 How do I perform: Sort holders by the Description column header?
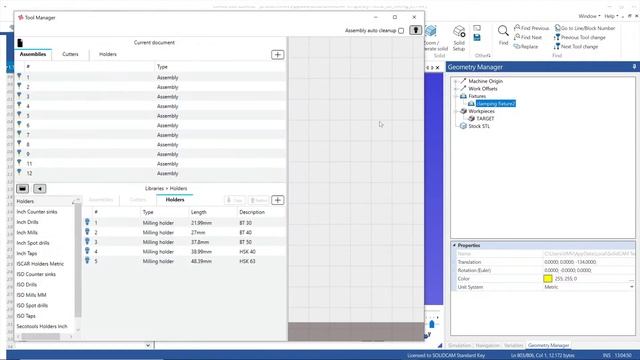pyautogui.click(x=252, y=212)
